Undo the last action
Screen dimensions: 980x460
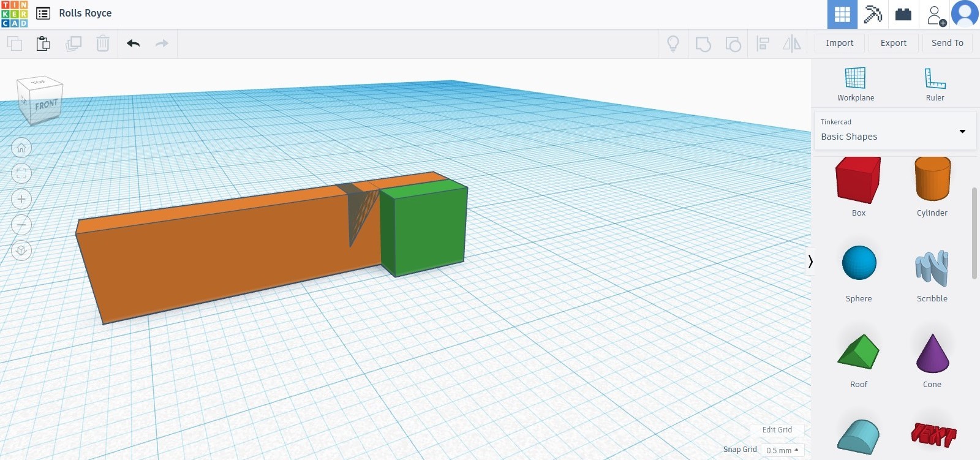pyautogui.click(x=133, y=43)
